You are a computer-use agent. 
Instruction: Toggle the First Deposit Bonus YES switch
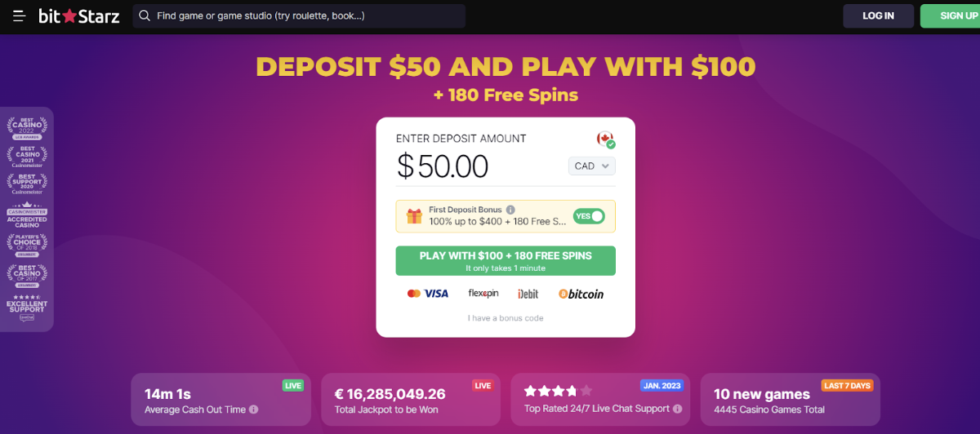click(x=589, y=216)
